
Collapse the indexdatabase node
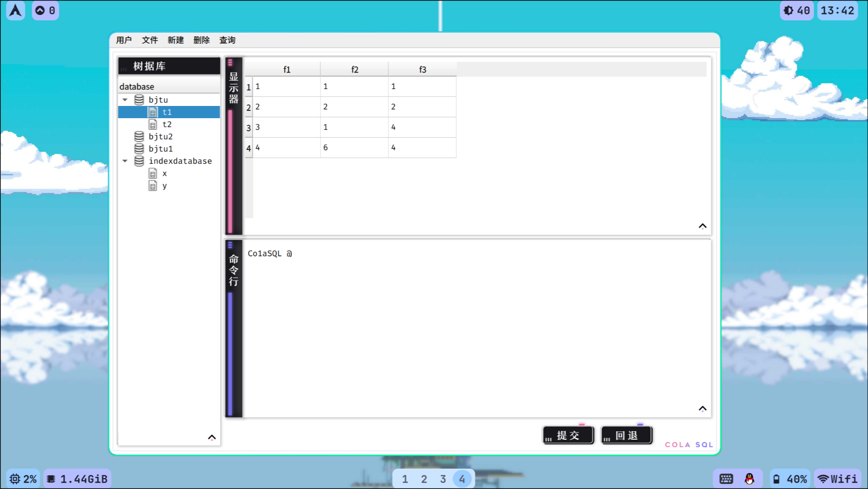pyautogui.click(x=125, y=161)
